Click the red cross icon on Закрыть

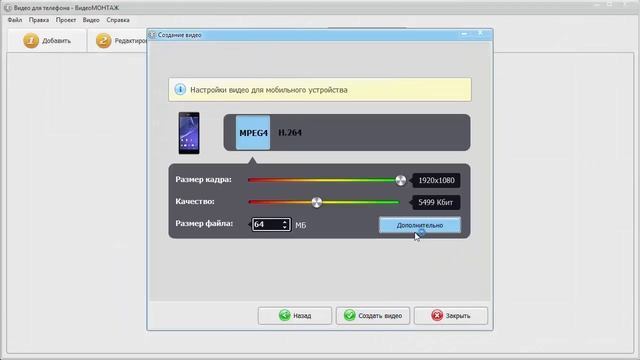click(x=437, y=316)
